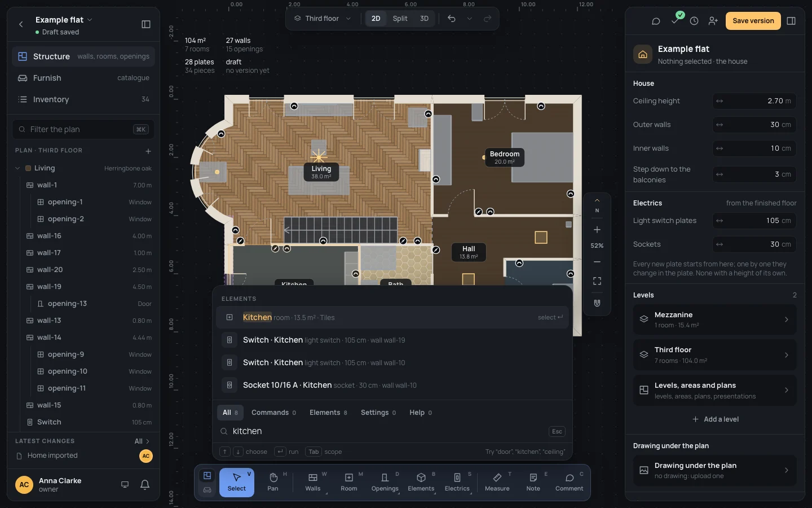The height and width of the screenshot is (508, 812).
Task: Fit plan to screen icon
Action: (597, 281)
